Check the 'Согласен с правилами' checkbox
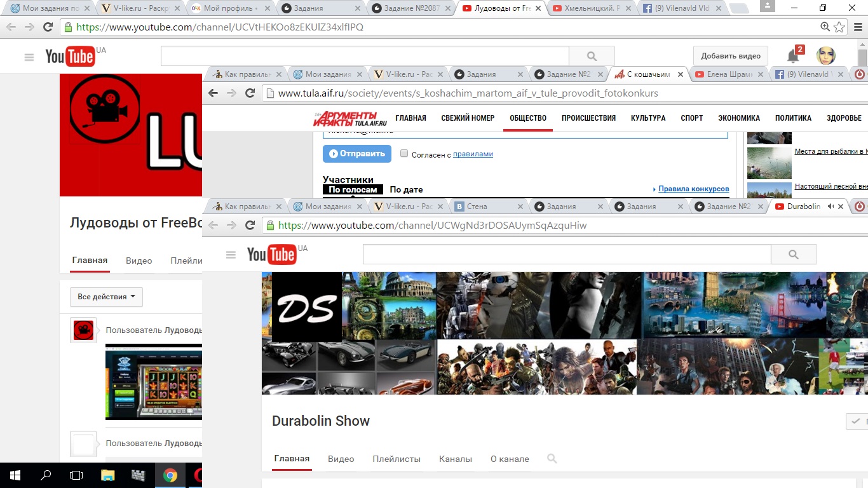Image resolution: width=868 pixels, height=488 pixels. tap(404, 154)
